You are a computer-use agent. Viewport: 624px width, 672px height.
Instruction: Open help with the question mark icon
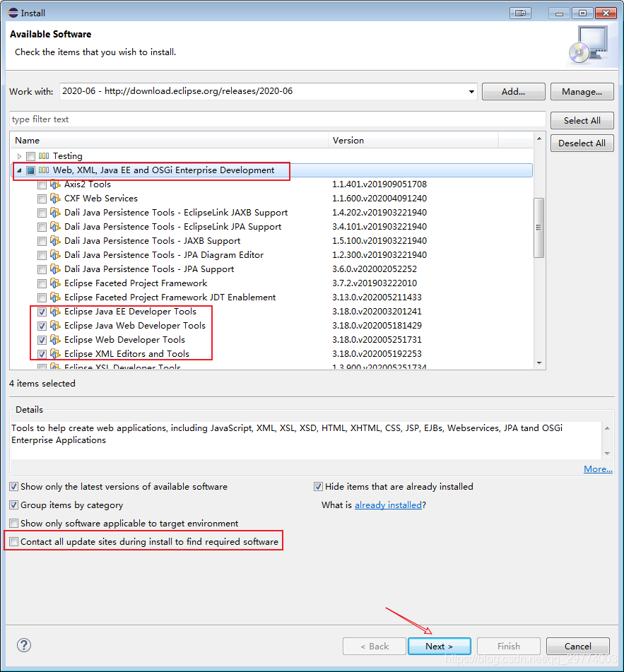point(23,645)
